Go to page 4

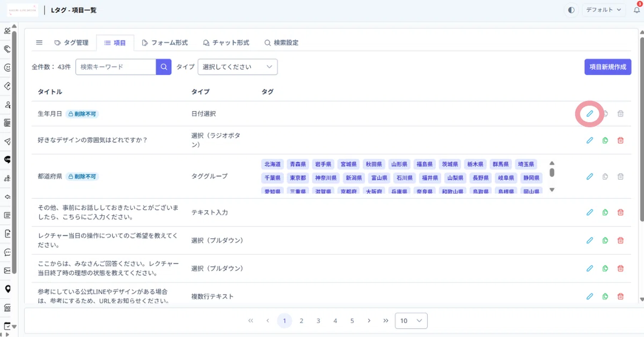[x=335, y=321]
